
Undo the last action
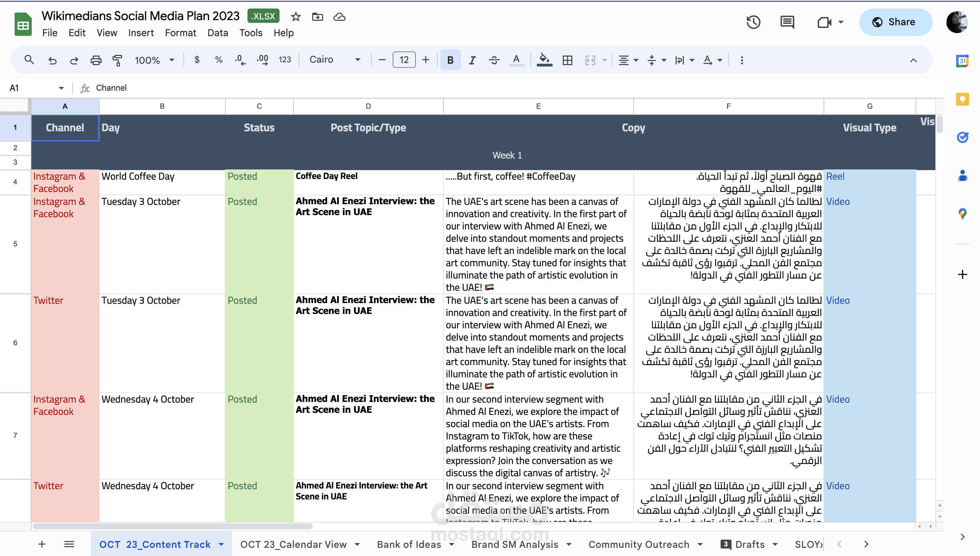tap(52, 60)
